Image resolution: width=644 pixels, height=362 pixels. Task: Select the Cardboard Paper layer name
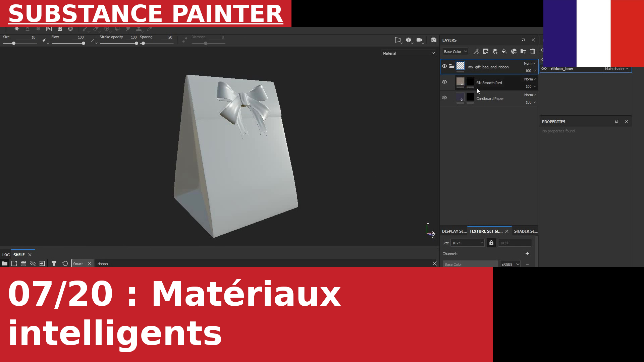coord(490,99)
